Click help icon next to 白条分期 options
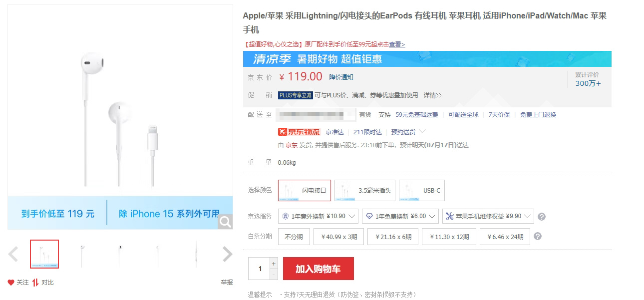644x300 pixels. tap(538, 236)
